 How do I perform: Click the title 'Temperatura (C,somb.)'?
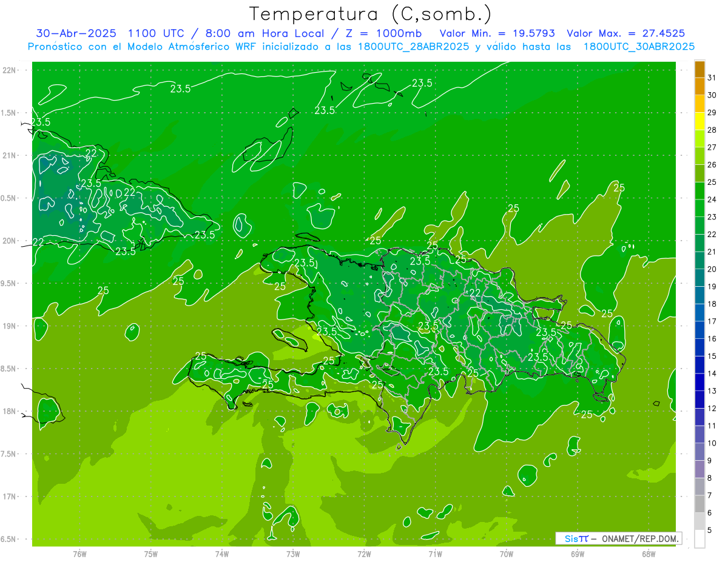pyautogui.click(x=371, y=14)
